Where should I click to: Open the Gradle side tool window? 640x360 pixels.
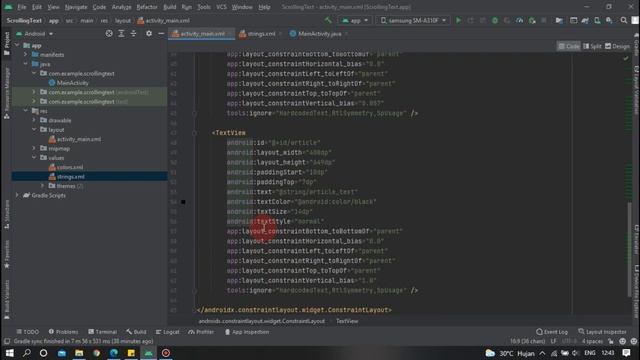[x=636, y=45]
